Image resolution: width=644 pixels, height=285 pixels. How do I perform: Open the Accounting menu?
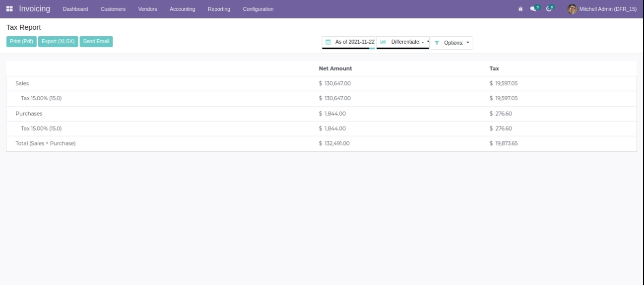point(182,9)
